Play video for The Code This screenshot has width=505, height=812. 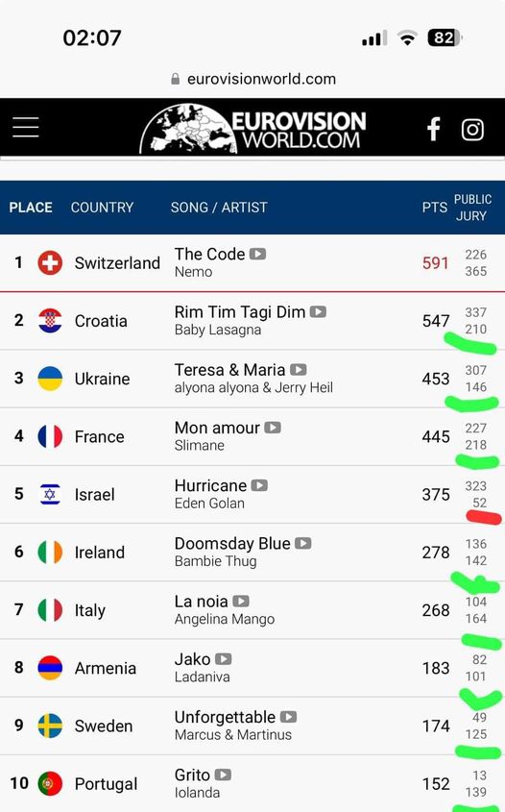(257, 254)
